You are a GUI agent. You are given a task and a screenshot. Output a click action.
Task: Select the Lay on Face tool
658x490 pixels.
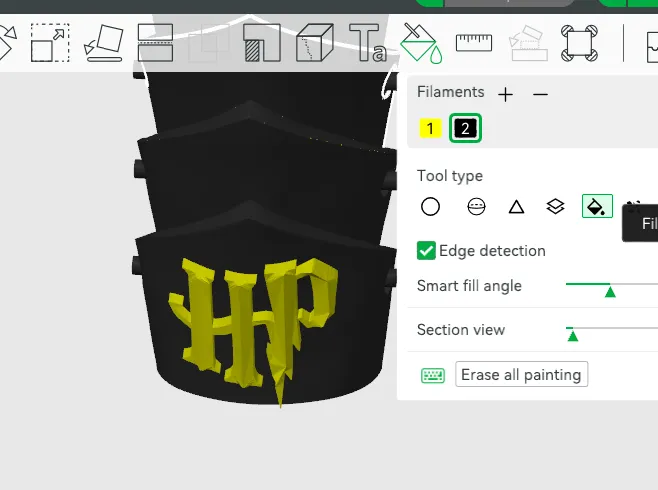pyautogui.click(x=104, y=43)
